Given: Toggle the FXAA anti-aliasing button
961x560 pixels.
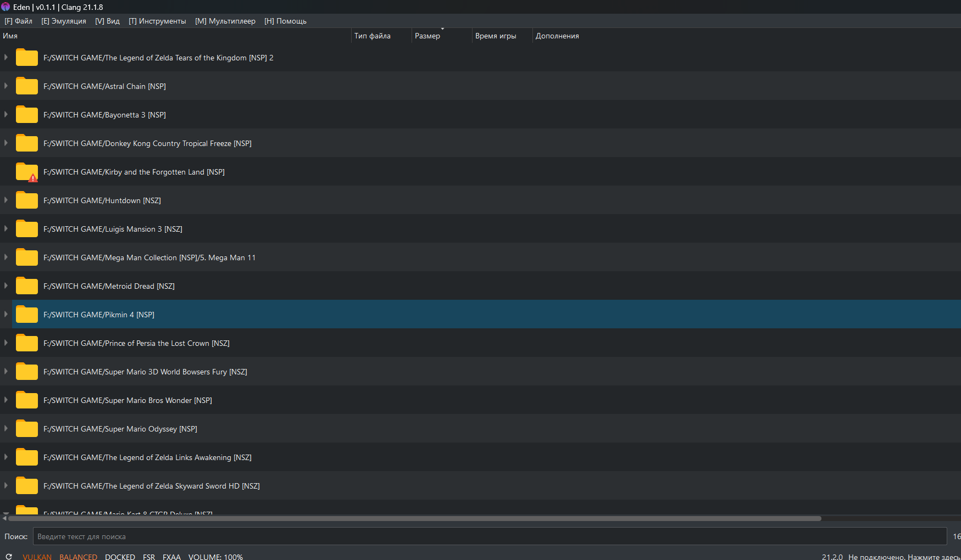Looking at the screenshot, I should coord(171,557).
